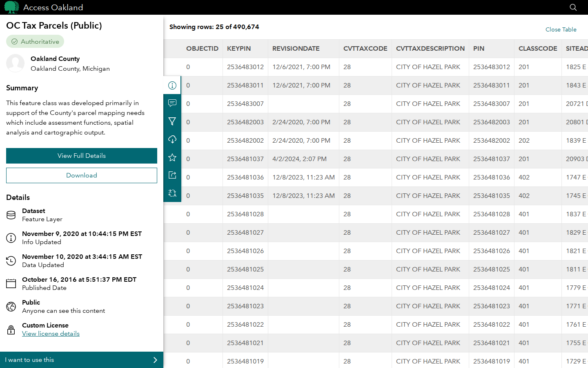Click the Close Table link
This screenshot has height=368, width=588.
561,29
